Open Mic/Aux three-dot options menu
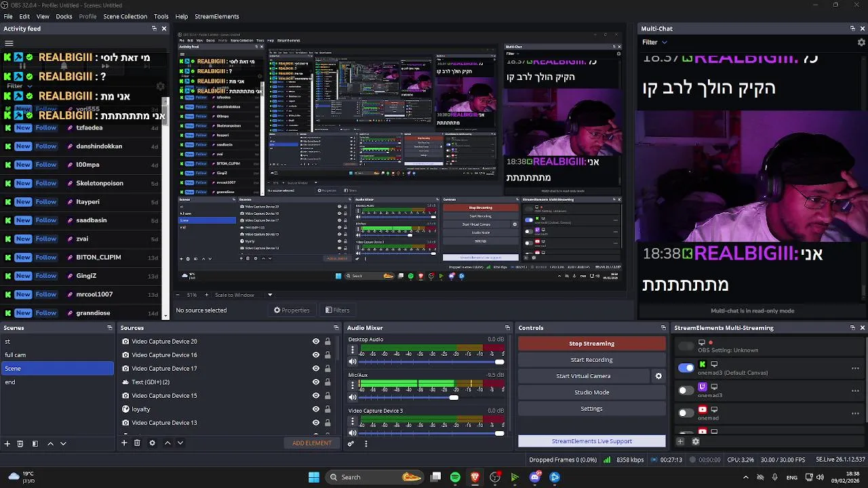This screenshot has width=868, height=488. pyautogui.click(x=353, y=386)
